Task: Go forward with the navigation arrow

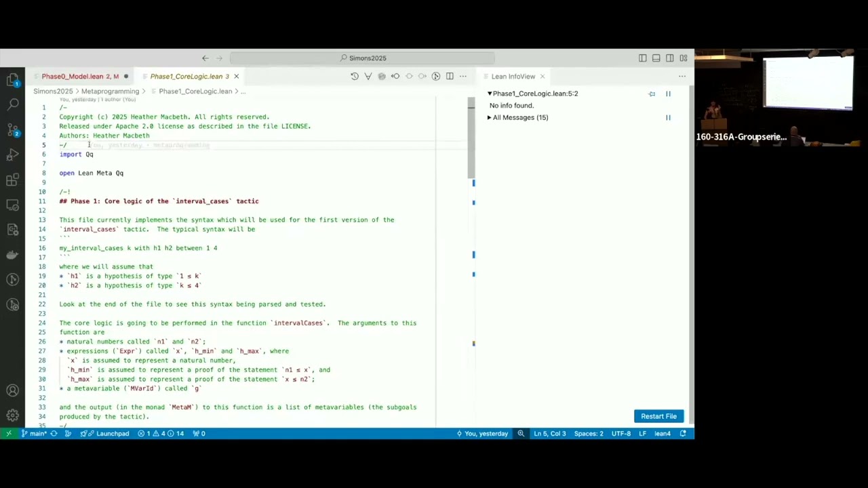Action: (220, 58)
